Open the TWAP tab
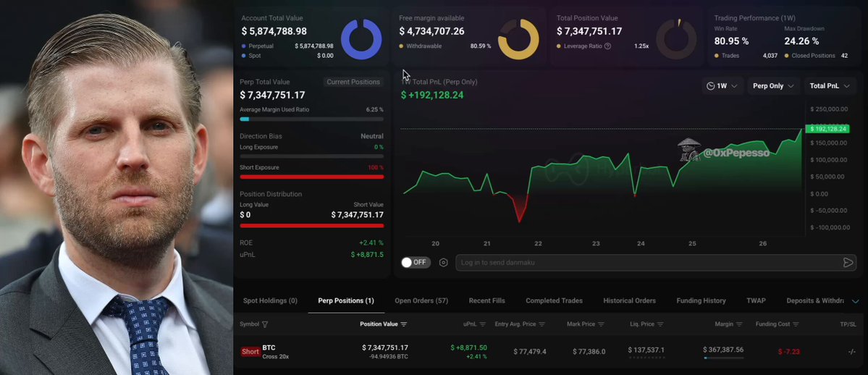868x375 pixels. pyautogui.click(x=757, y=300)
